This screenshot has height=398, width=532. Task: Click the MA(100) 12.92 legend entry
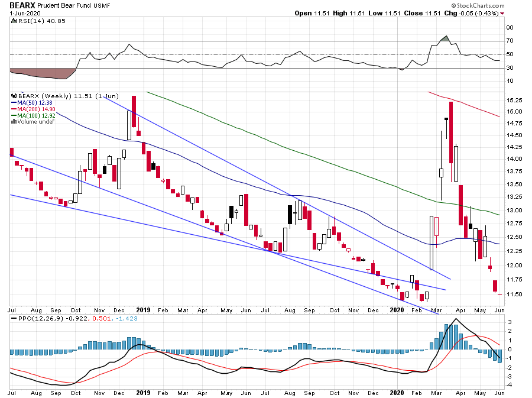coord(36,115)
